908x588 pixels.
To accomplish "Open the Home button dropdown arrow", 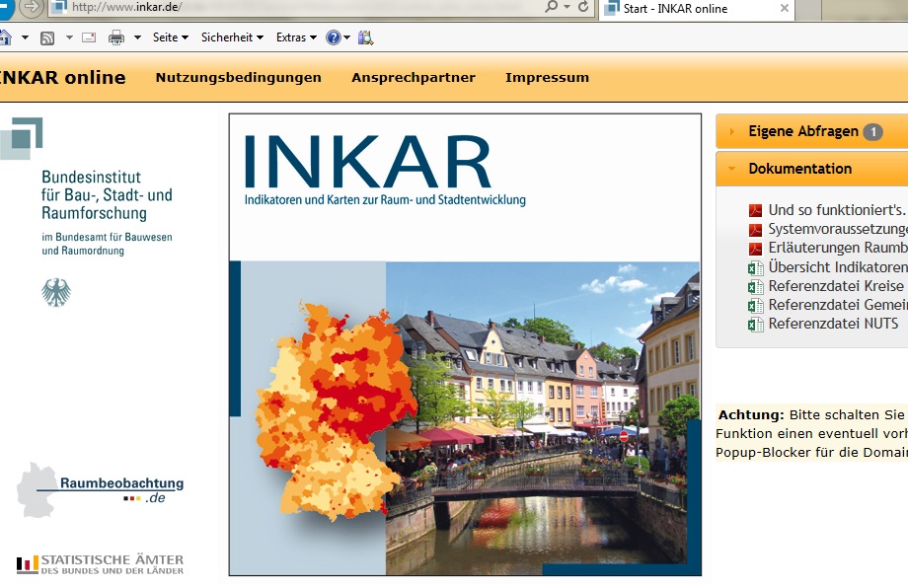I will [x=25, y=37].
